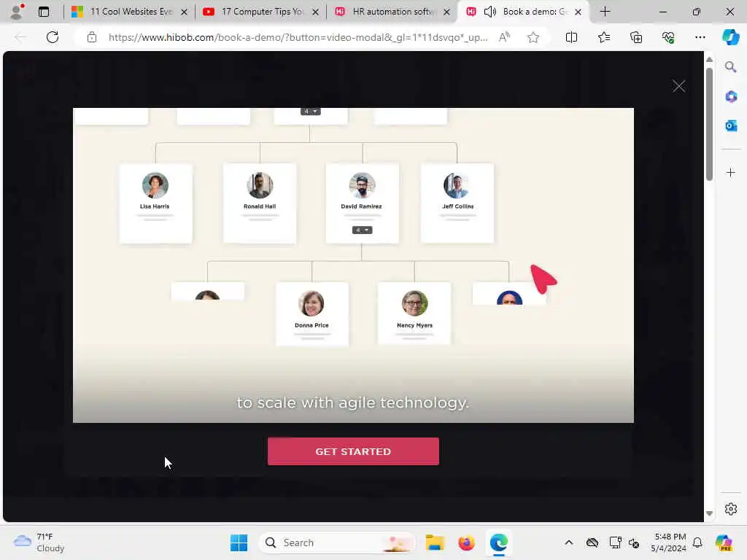Open Copilot preview in the taskbar
Image resolution: width=747 pixels, height=560 pixels.
tap(724, 542)
